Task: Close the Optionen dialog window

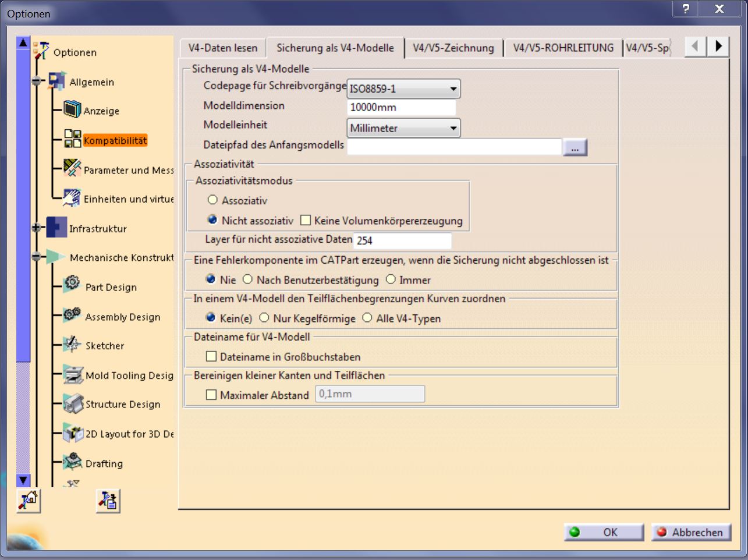Action: 719,9
